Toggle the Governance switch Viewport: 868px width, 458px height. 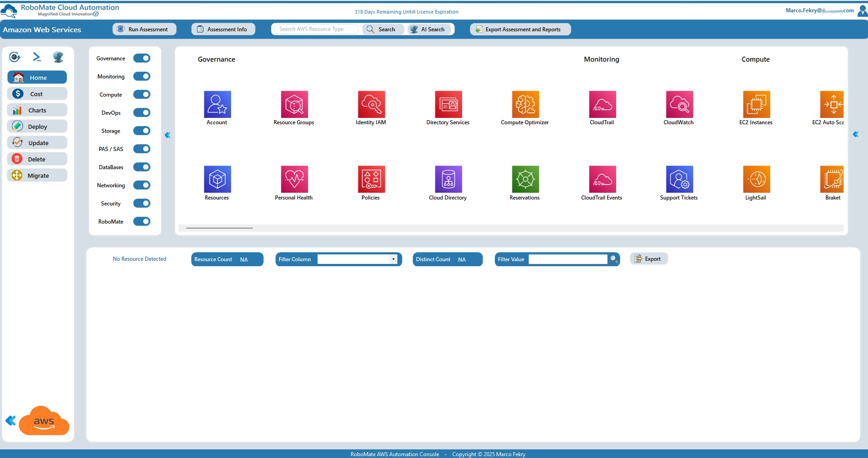pyautogui.click(x=142, y=58)
